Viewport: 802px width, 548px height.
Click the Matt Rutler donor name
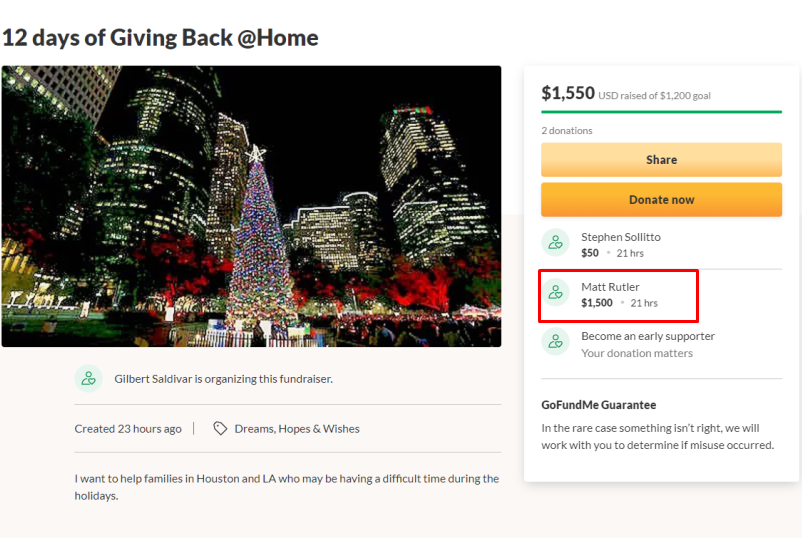(610, 287)
